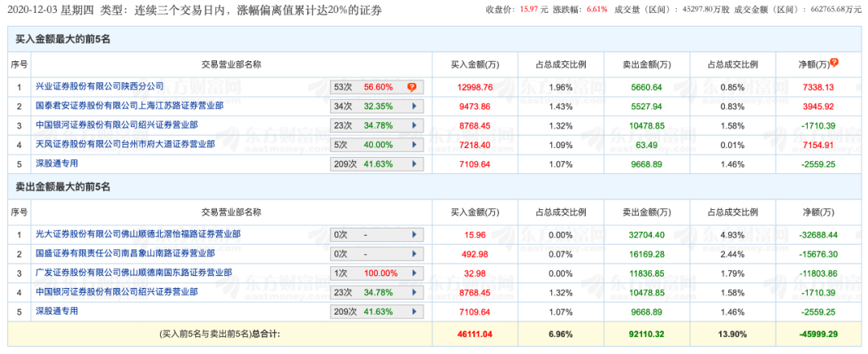The height and width of the screenshot is (354, 868).
Task: Open 广发证券佛山顺德南国东路证券营业部 link
Action: pyautogui.click(x=134, y=272)
